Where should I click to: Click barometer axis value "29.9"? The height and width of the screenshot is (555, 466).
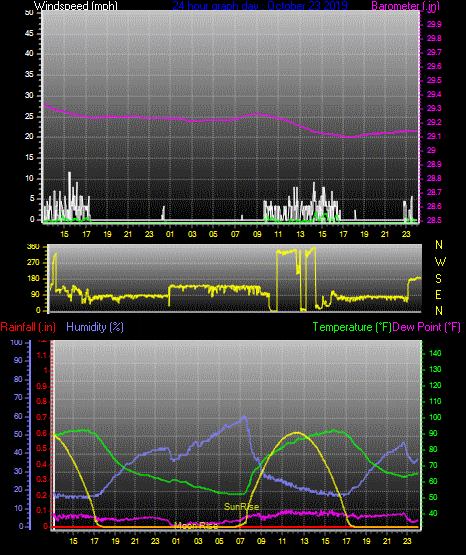(x=434, y=24)
